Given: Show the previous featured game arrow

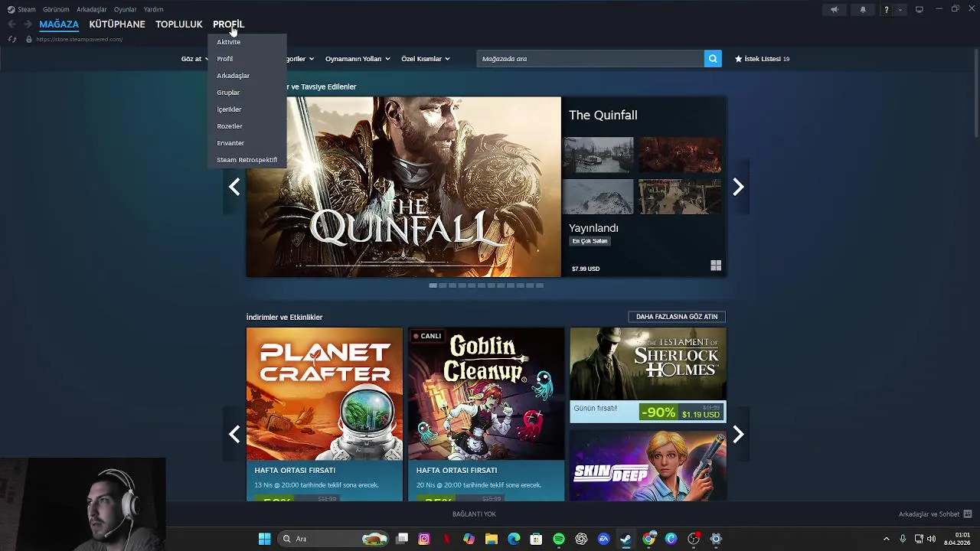Looking at the screenshot, I should coord(234,187).
